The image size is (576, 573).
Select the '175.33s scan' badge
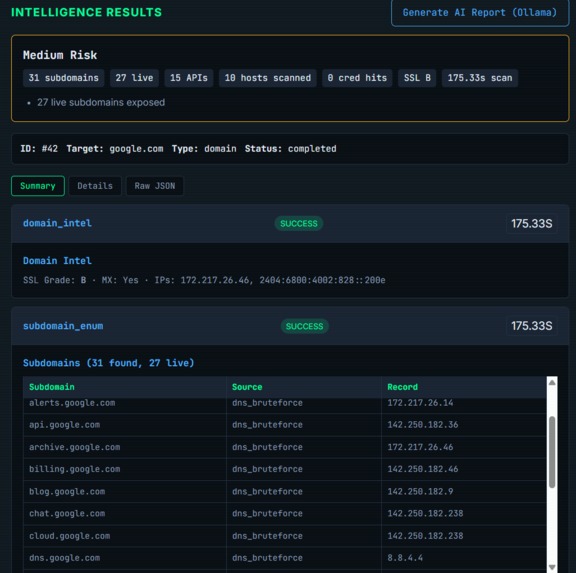pos(480,78)
